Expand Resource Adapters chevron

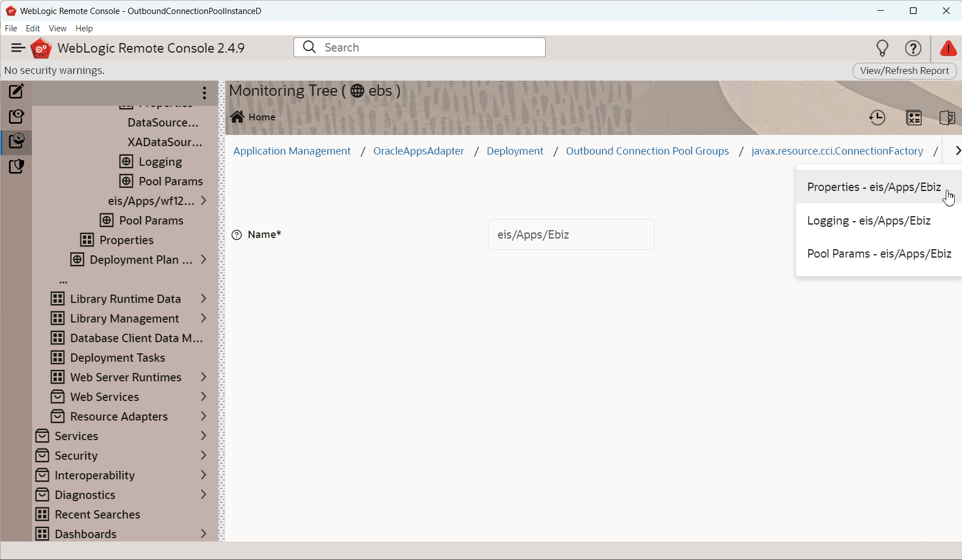tap(204, 416)
